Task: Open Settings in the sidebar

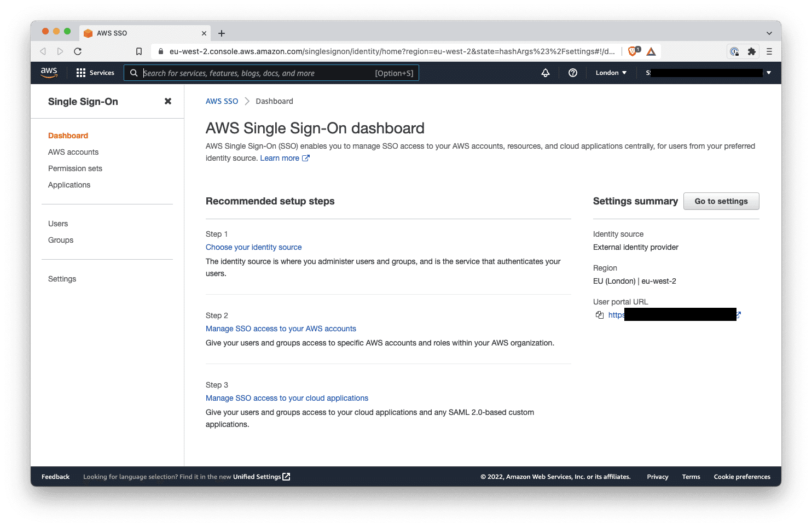Action: point(62,279)
